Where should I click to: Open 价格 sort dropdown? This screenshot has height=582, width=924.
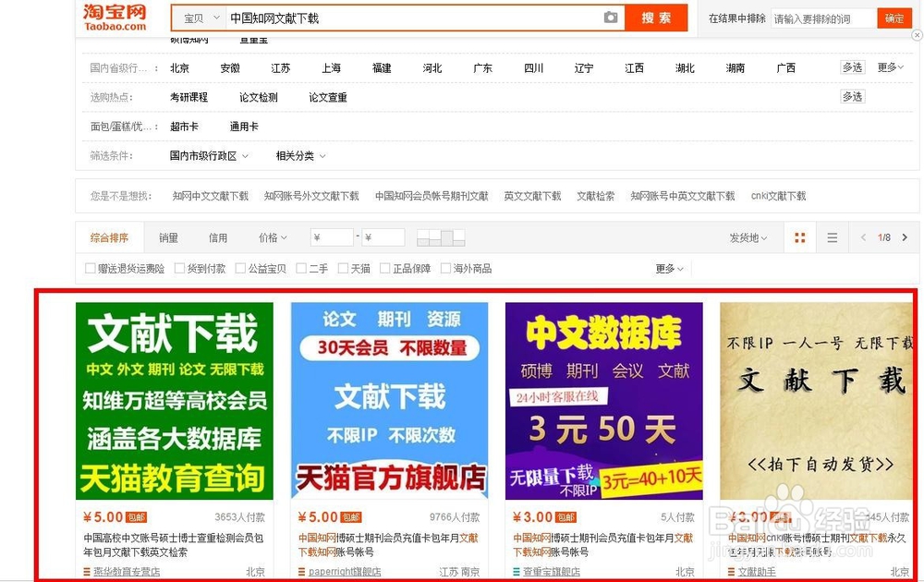(x=273, y=237)
